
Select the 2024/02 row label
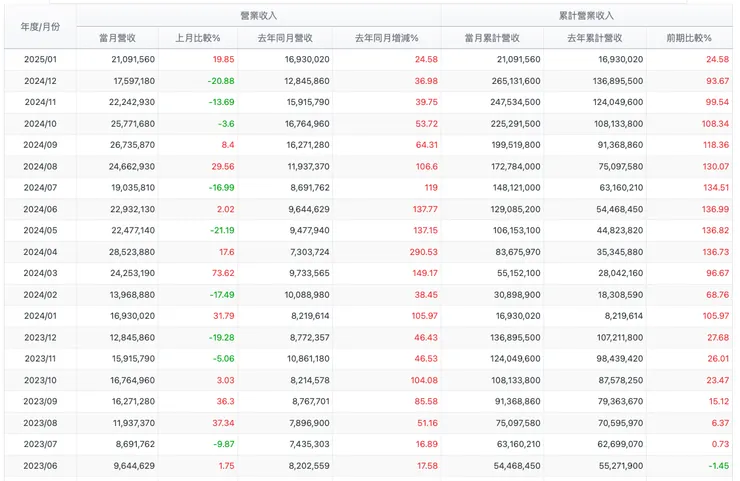(x=40, y=295)
